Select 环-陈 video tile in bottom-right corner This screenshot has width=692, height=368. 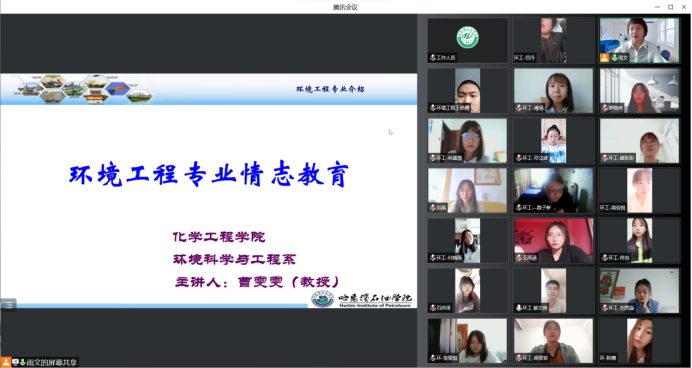[x=639, y=341]
